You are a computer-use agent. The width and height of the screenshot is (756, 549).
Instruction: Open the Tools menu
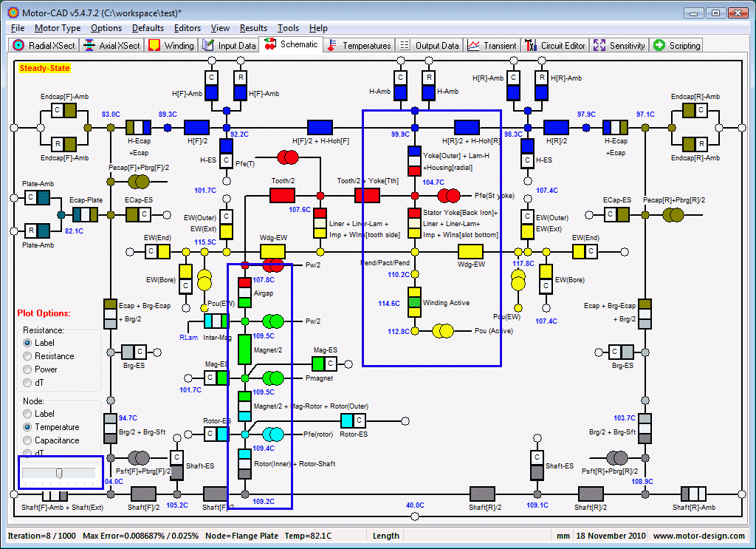point(288,28)
